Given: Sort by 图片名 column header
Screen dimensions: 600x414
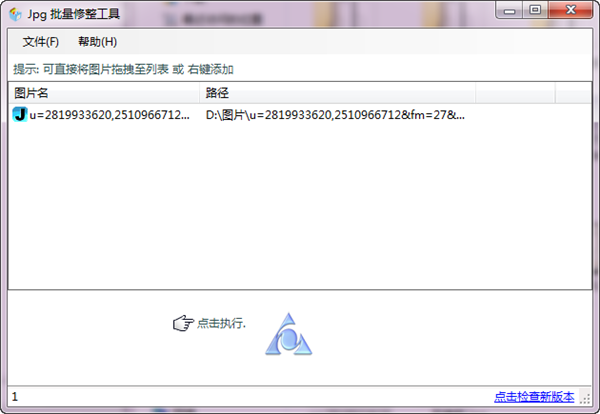Looking at the screenshot, I should click(x=104, y=93).
